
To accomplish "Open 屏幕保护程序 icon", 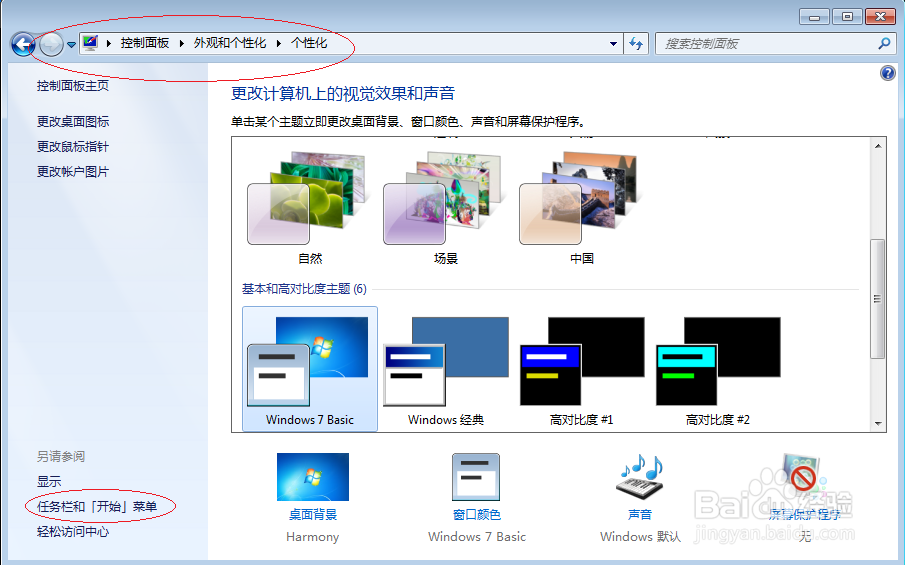I will 803,477.
